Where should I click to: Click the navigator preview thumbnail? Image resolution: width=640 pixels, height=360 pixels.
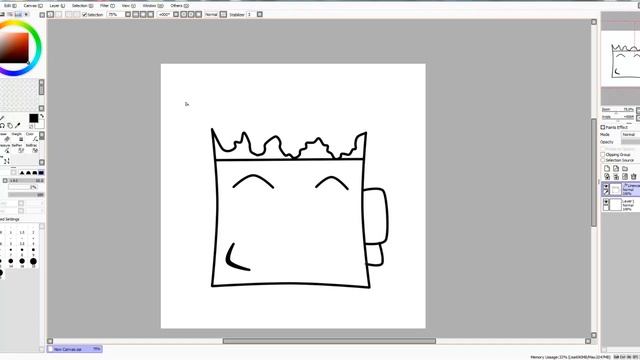(x=621, y=59)
